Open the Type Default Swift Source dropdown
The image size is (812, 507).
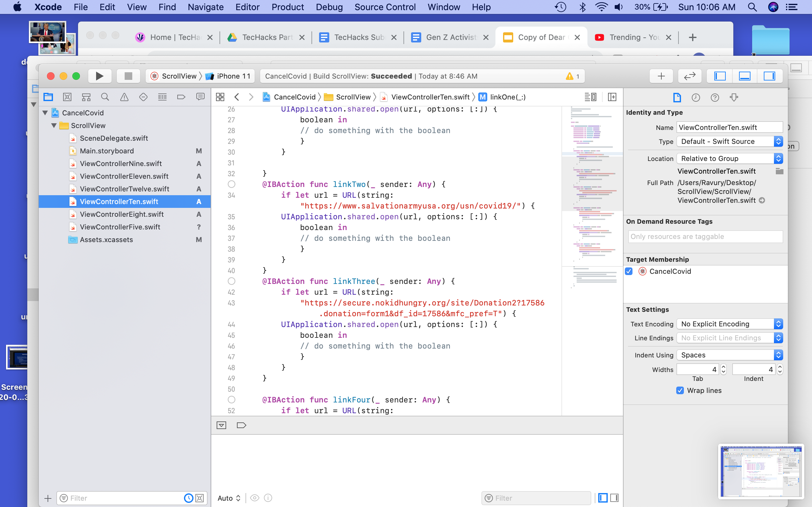729,142
